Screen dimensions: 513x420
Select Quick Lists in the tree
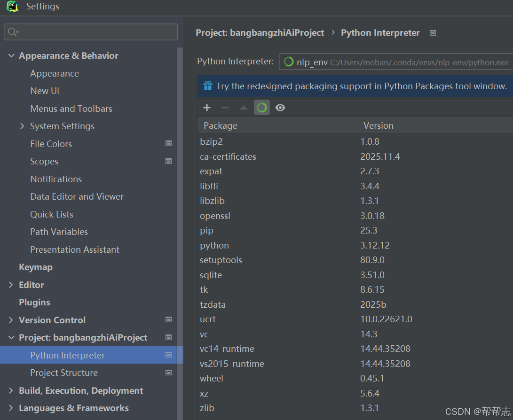(52, 214)
